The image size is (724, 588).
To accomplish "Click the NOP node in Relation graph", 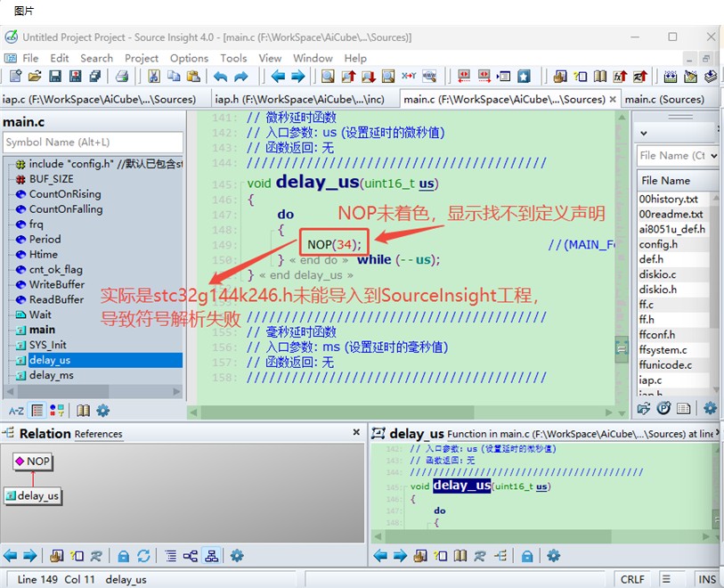I will click(x=33, y=461).
